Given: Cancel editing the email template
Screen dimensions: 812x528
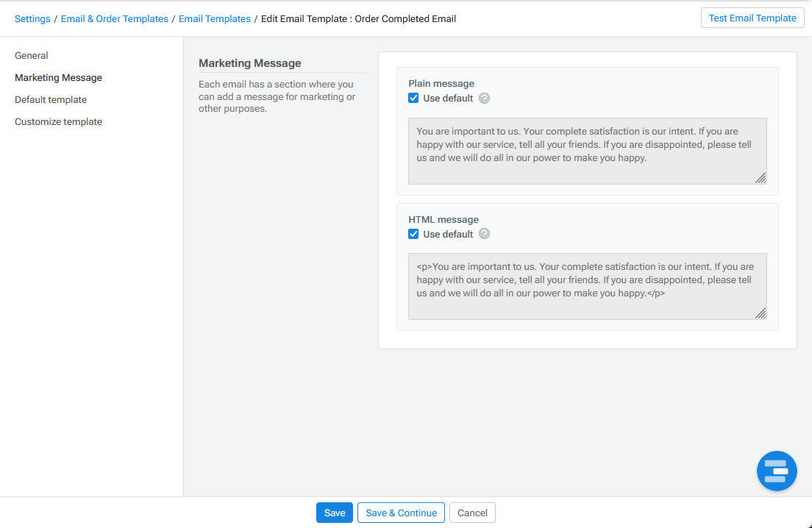Looking at the screenshot, I should pos(472,513).
